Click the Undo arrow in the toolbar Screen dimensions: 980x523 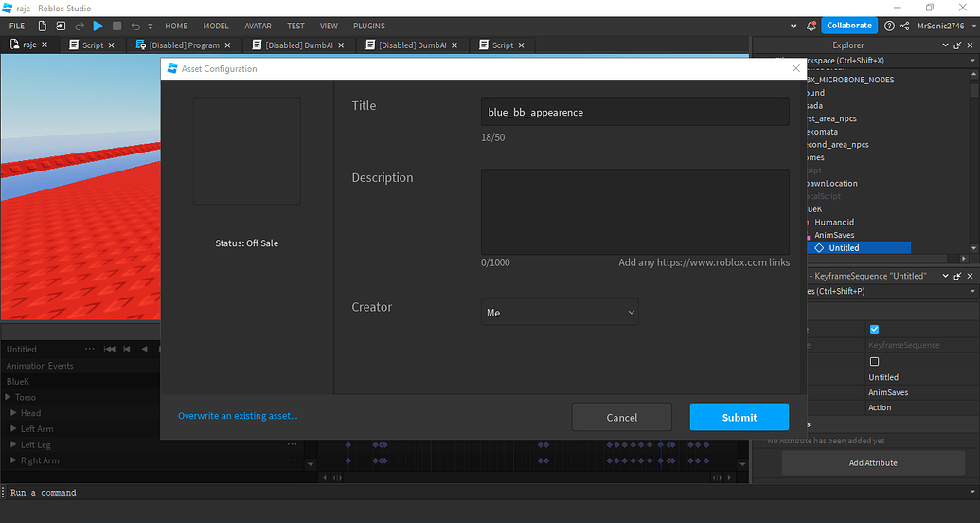point(135,26)
